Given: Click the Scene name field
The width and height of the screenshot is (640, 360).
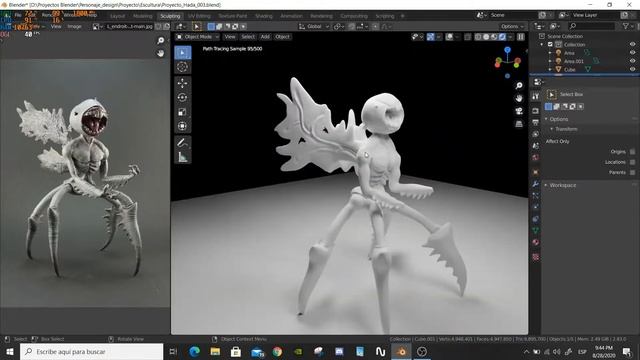Looking at the screenshot, I should coord(511,15).
